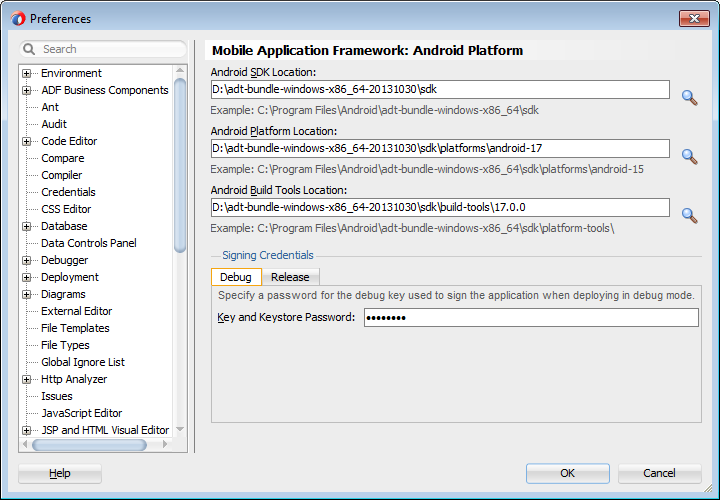720x500 pixels.
Task: Open Help for preferences
Action: pyautogui.click(x=60, y=473)
